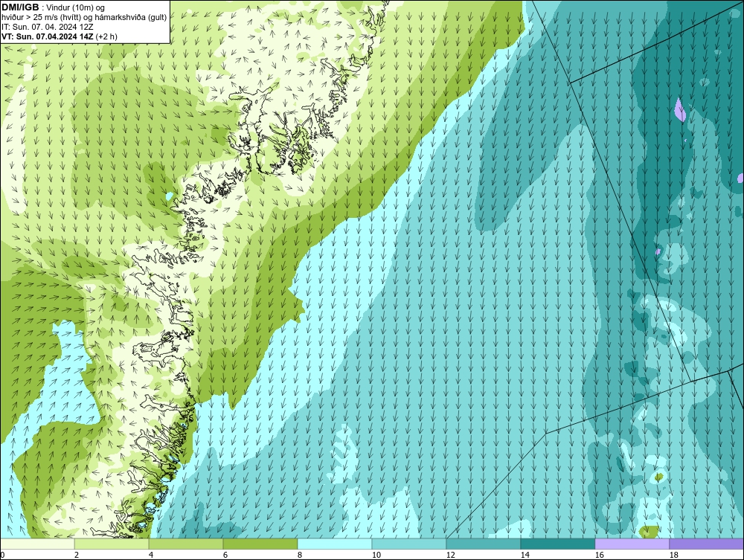Image resolution: width=744 pixels, height=560 pixels.
Task: Click the '(+2 h)' forecast offset text
Action: [x=106, y=36]
